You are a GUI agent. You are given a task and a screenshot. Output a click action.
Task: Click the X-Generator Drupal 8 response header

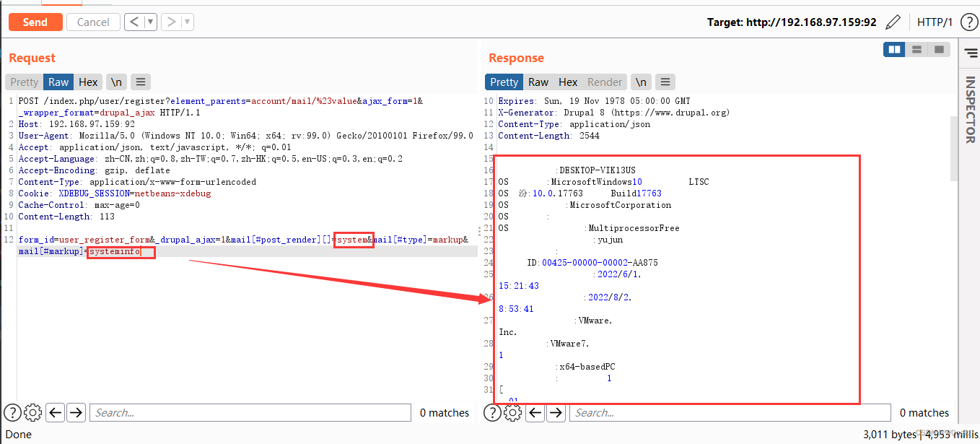click(x=614, y=113)
